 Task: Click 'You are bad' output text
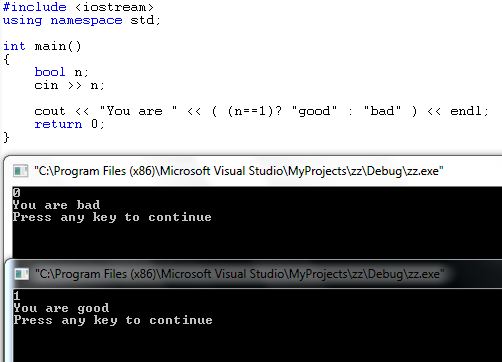[x=56, y=205]
